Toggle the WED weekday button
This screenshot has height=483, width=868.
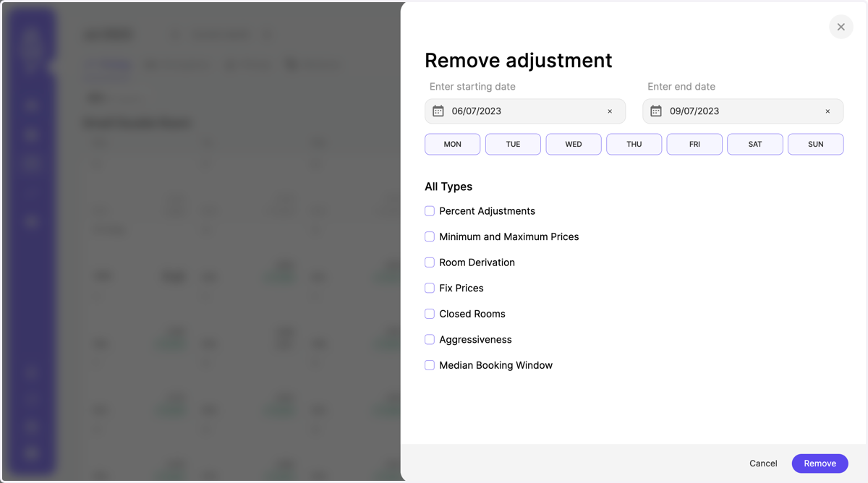(x=574, y=144)
